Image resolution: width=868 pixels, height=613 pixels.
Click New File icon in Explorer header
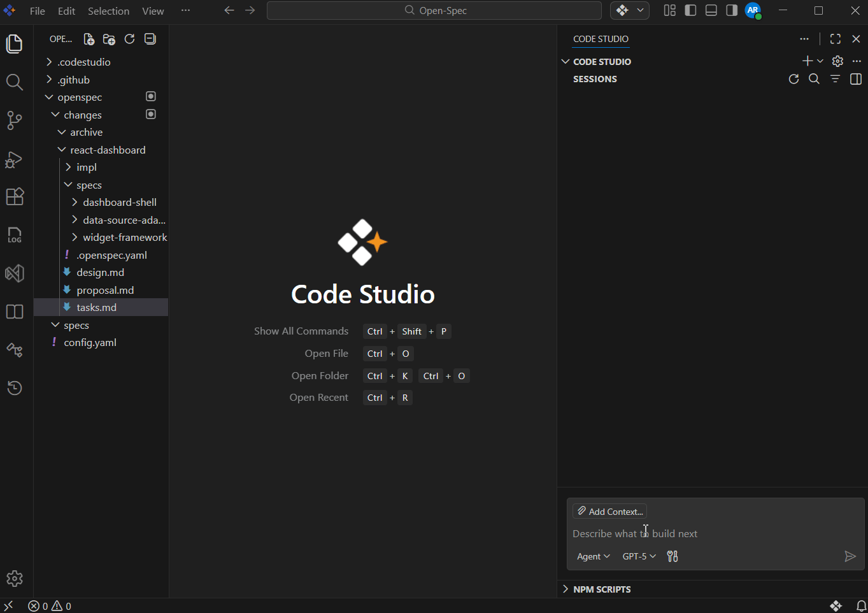click(x=89, y=39)
